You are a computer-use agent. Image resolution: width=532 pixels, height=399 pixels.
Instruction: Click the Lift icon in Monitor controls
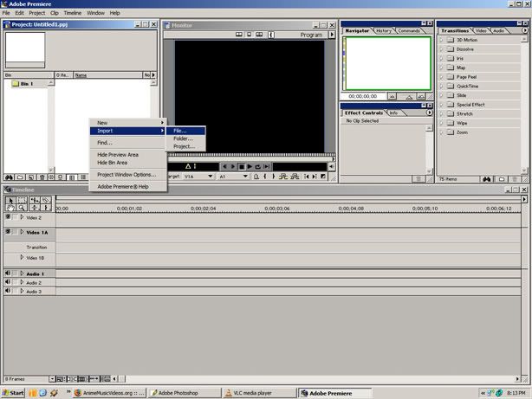click(283, 177)
